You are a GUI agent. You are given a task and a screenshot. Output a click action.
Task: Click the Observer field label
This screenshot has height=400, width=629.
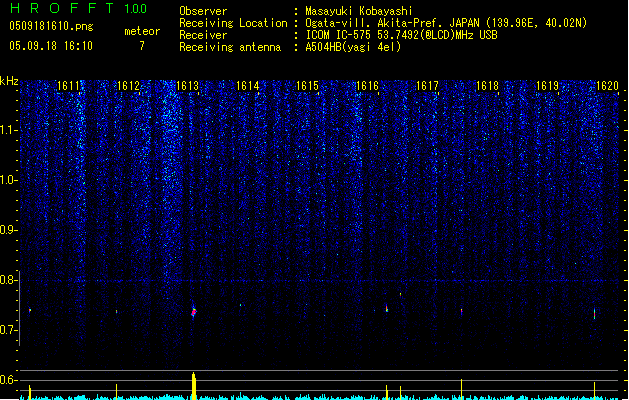click(x=203, y=11)
